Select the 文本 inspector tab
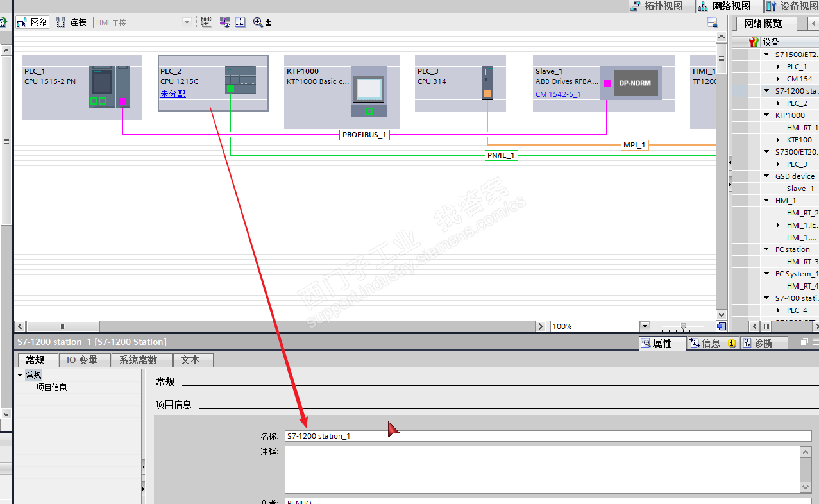Viewport: 819px width, 504px height. pyautogui.click(x=193, y=360)
